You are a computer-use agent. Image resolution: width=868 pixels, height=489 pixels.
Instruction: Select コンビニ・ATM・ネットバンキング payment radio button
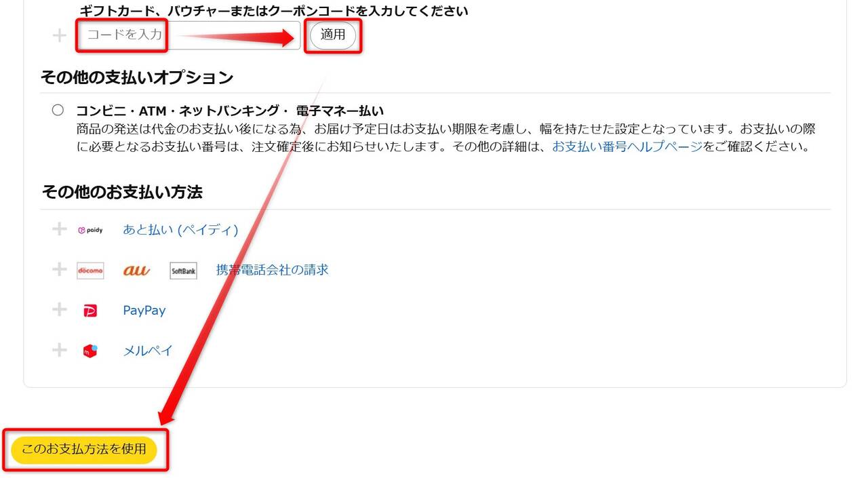click(58, 110)
